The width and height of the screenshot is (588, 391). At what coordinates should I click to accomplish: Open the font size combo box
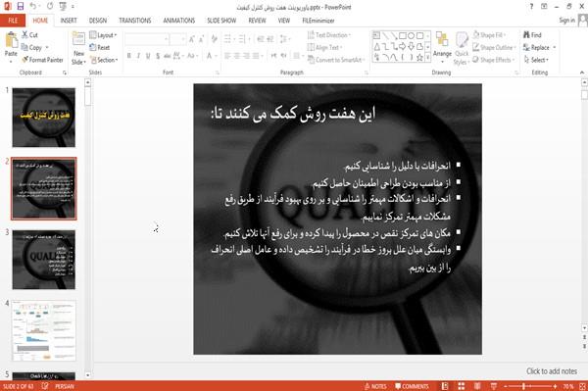coord(177,38)
